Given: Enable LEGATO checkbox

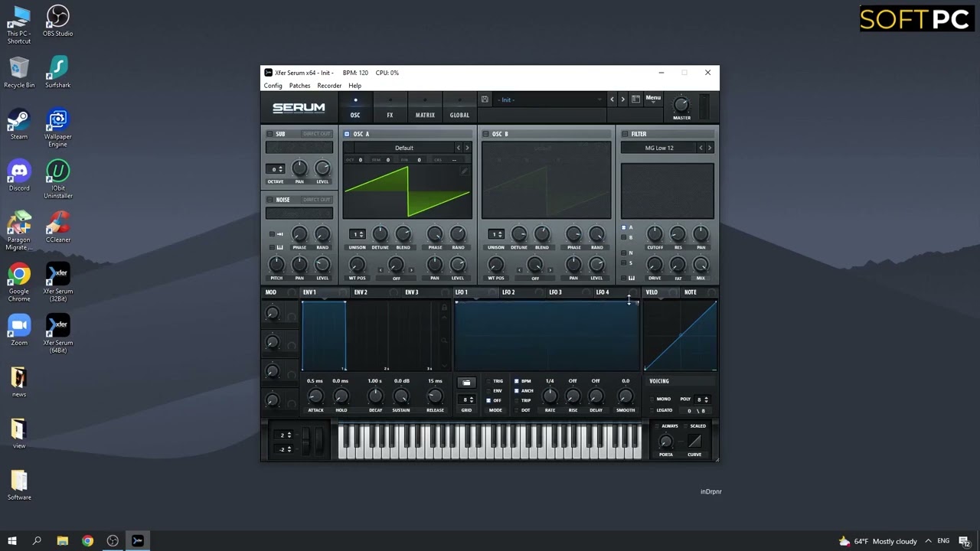Looking at the screenshot, I should tap(652, 410).
